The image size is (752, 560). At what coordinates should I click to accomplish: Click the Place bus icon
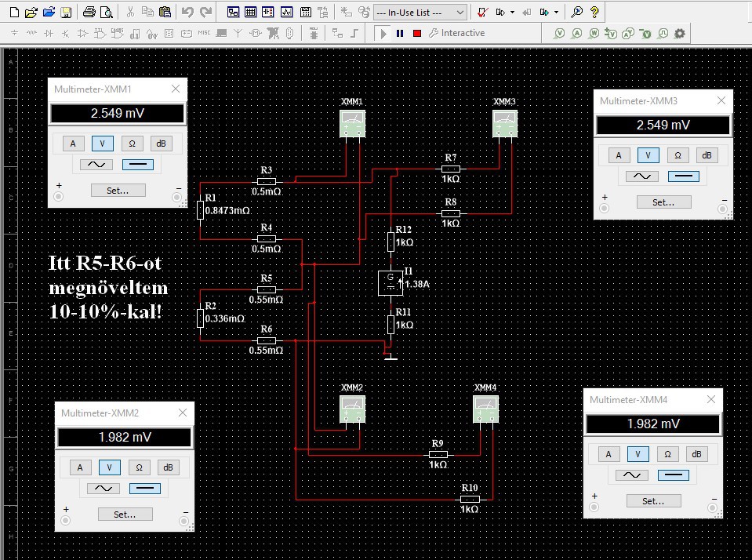click(355, 33)
